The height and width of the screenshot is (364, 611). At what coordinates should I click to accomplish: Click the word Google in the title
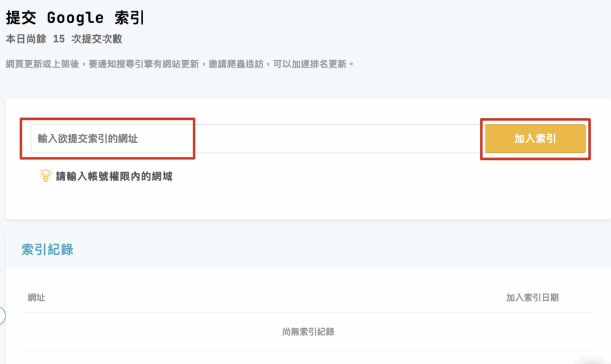[74, 18]
